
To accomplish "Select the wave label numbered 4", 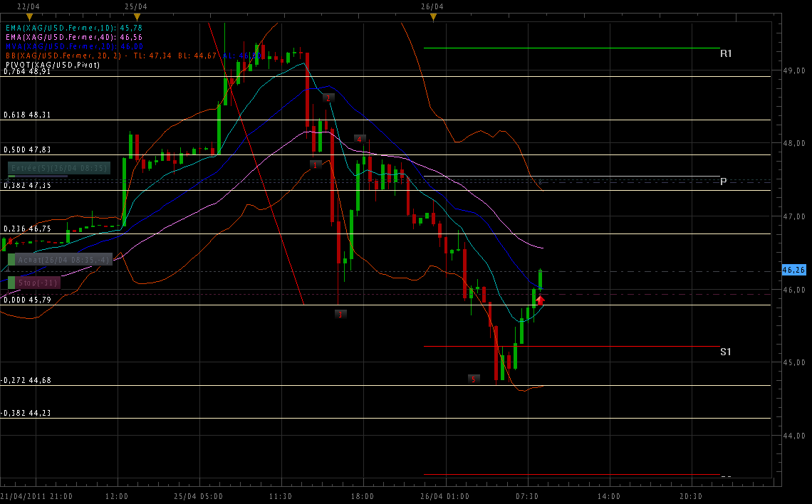I will tap(360, 139).
